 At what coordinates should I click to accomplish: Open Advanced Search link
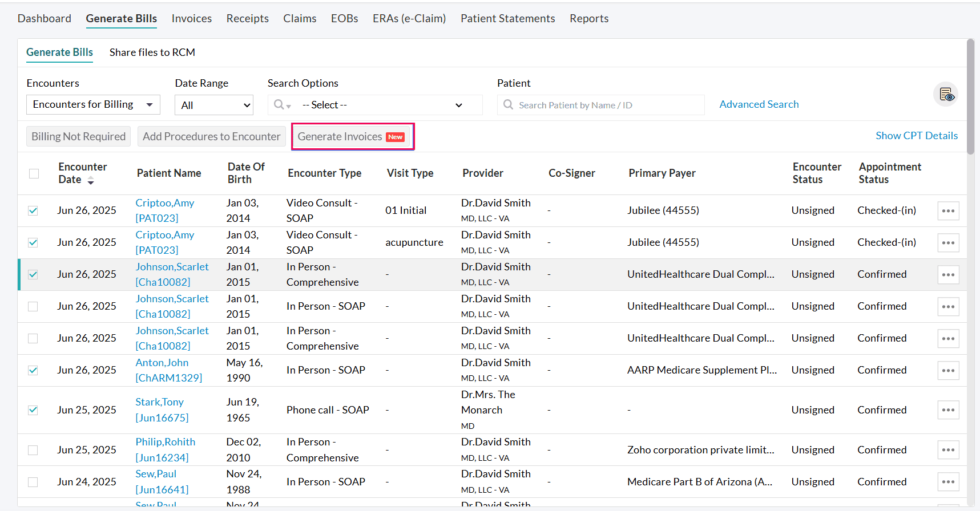759,104
